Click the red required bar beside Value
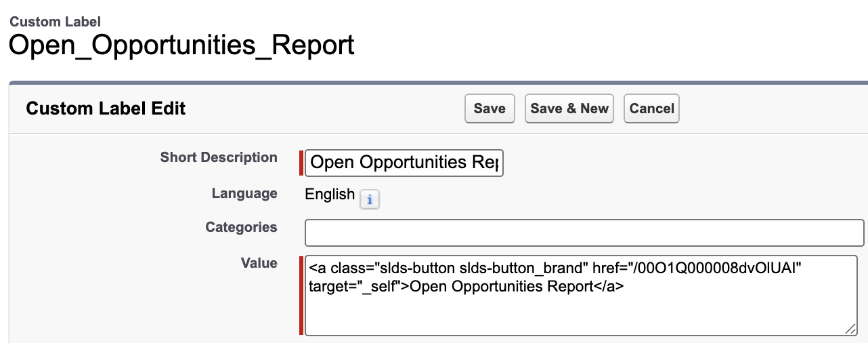The width and height of the screenshot is (868, 343). click(x=301, y=296)
